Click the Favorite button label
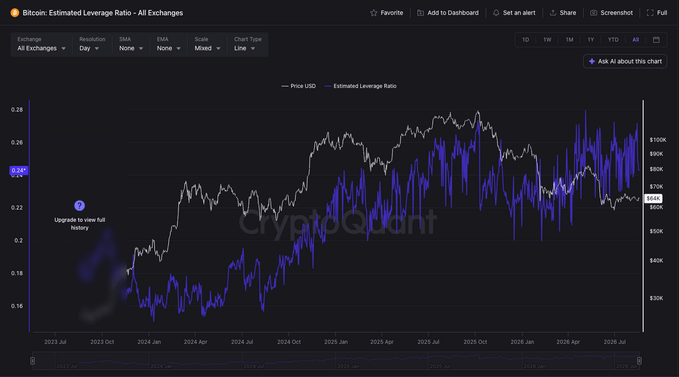This screenshot has height=377, width=679. point(392,13)
